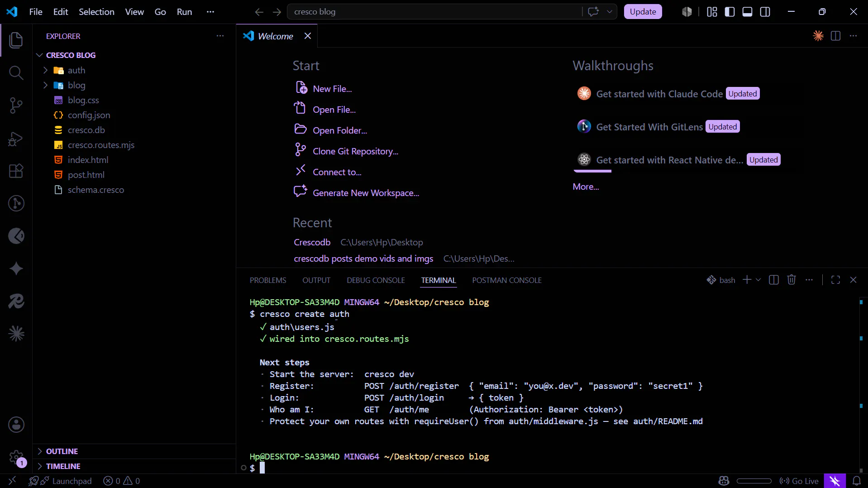This screenshot has width=868, height=488.
Task: Click Open Folder... link
Action: coord(340,130)
